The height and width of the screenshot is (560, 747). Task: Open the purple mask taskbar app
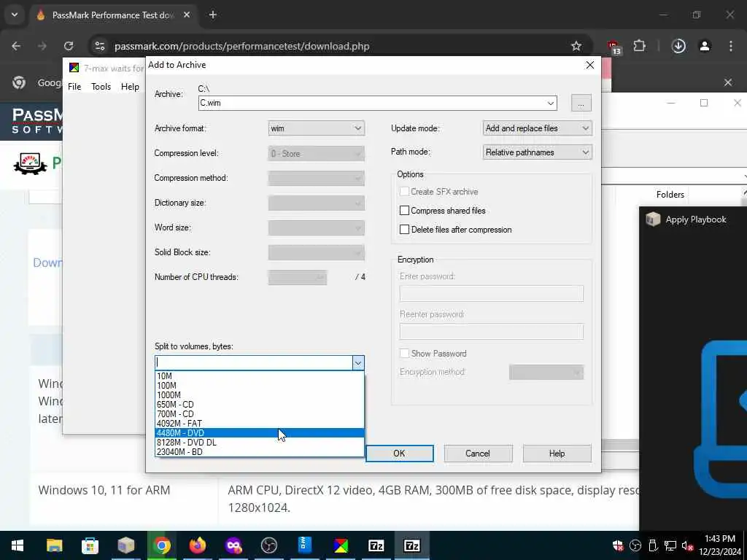233,545
